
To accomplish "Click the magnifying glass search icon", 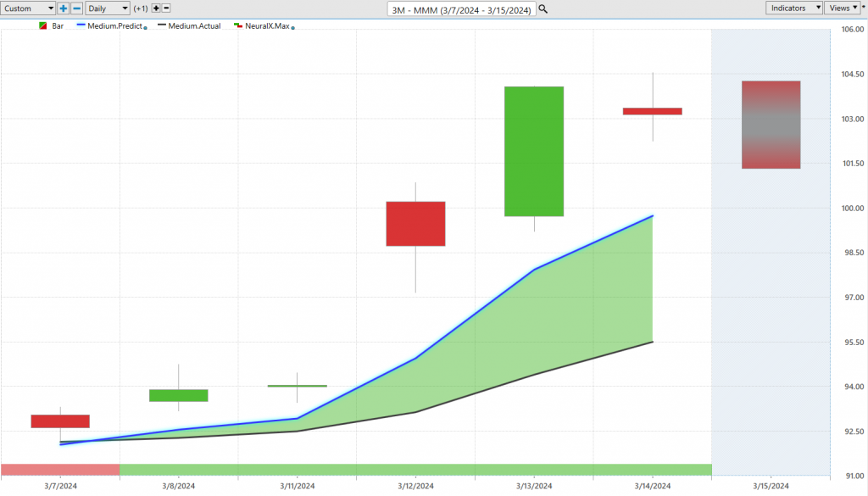I will pyautogui.click(x=543, y=8).
